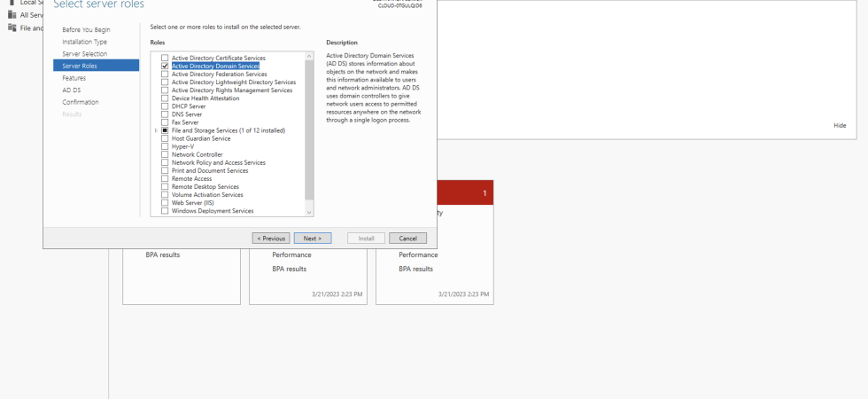The width and height of the screenshot is (868, 399).
Task: Open the AD DS wizard step
Action: pyautogui.click(x=72, y=90)
